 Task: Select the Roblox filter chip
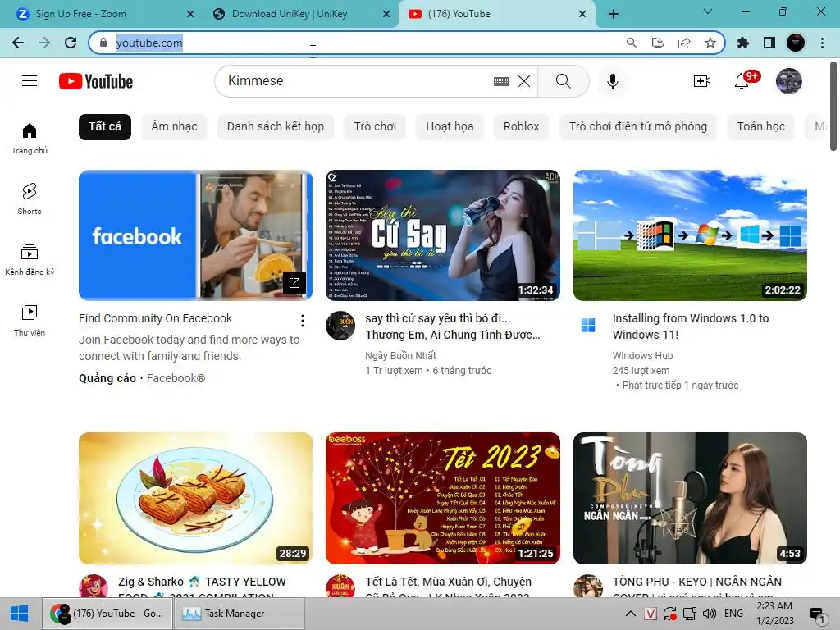(521, 127)
